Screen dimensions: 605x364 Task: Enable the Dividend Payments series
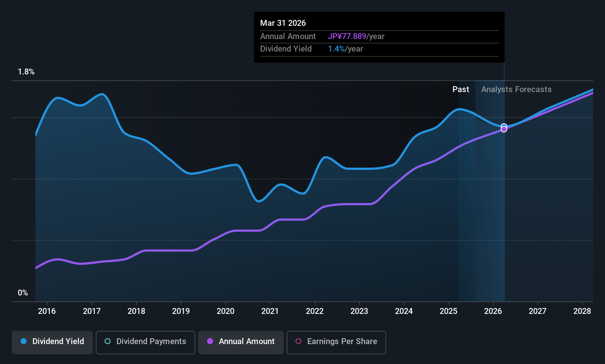pos(146,342)
